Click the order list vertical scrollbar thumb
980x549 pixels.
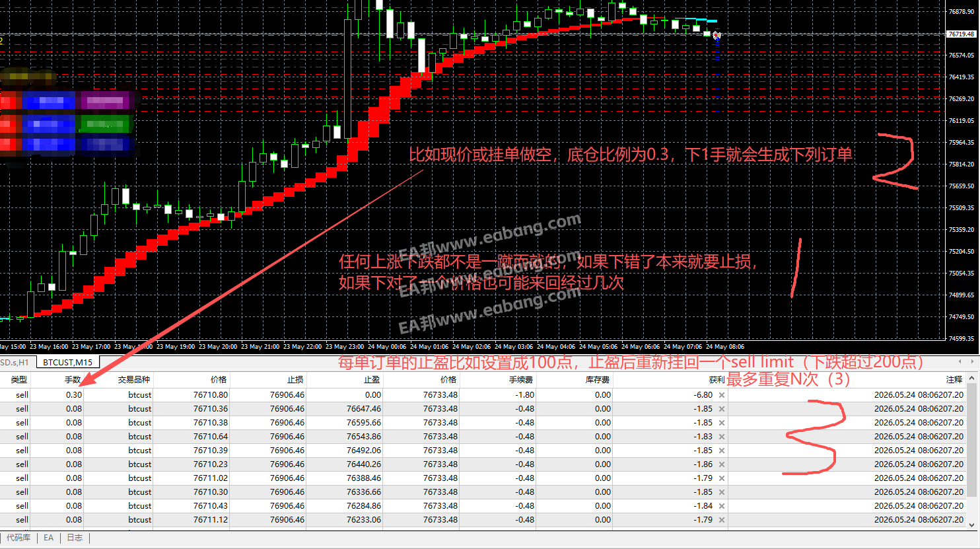click(x=971, y=439)
